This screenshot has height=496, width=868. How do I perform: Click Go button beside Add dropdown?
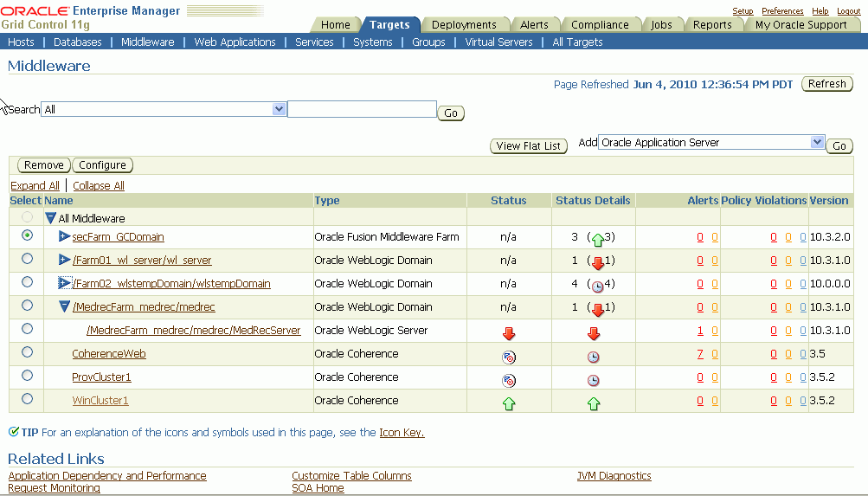(839, 145)
